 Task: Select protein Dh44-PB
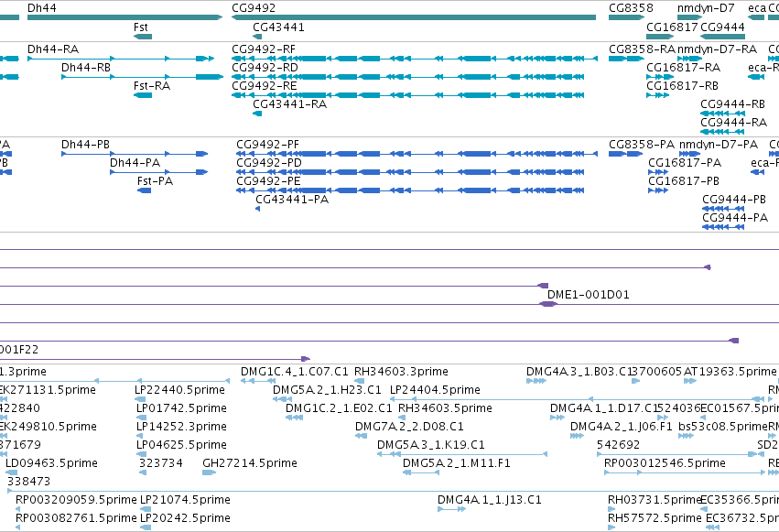pos(135,154)
